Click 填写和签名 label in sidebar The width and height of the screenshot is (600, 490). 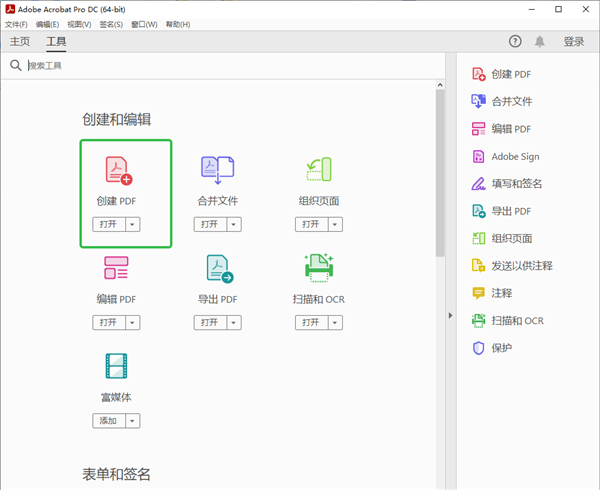coord(517,184)
